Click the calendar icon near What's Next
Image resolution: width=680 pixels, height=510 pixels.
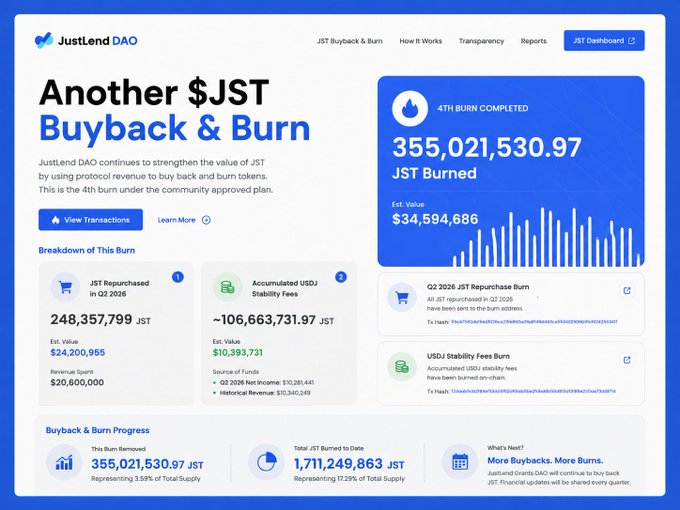[x=460, y=461]
